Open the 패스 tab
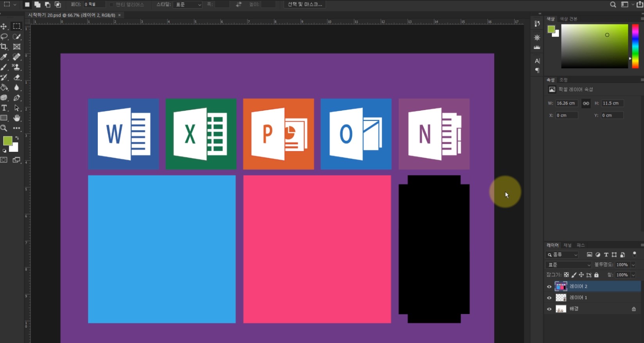 (581, 245)
